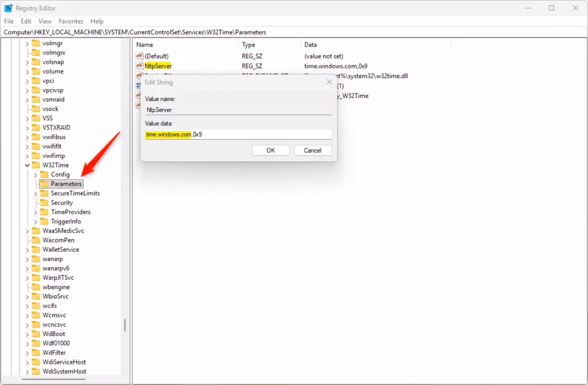Open the Help menu
Screen dimensions: 588x385
click(96, 21)
